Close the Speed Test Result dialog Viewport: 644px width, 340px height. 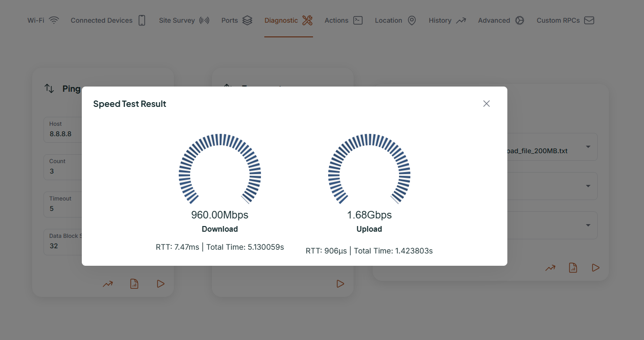487,104
